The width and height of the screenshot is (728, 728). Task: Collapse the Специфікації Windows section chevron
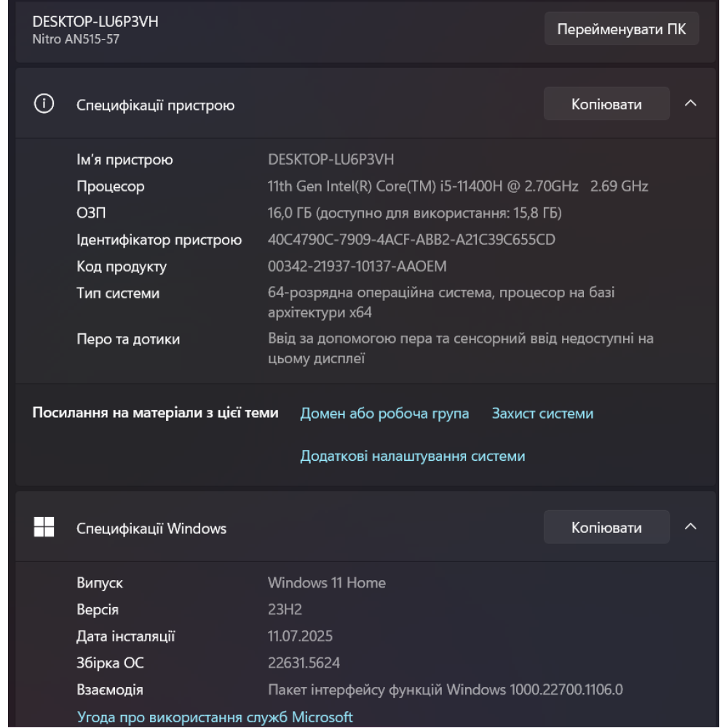pyautogui.click(x=691, y=526)
